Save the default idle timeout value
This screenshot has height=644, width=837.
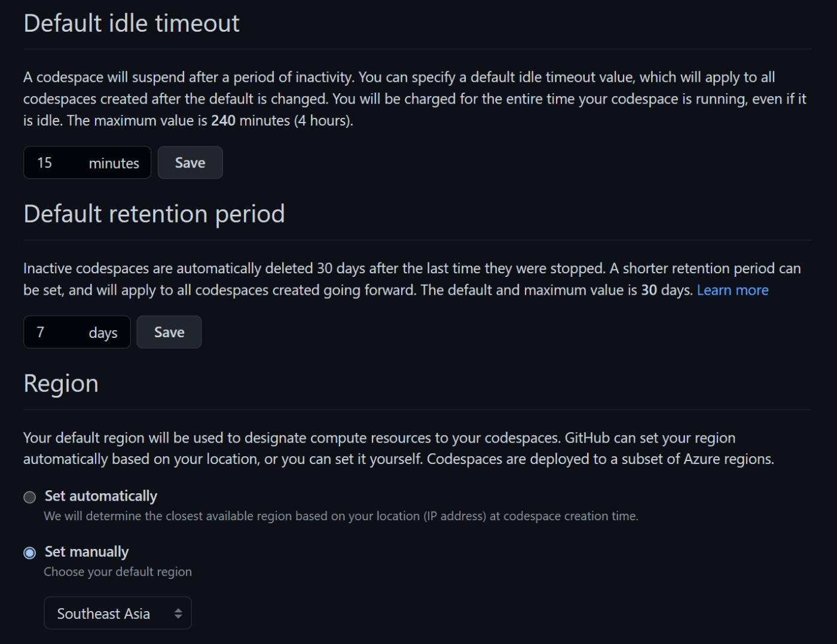click(190, 163)
